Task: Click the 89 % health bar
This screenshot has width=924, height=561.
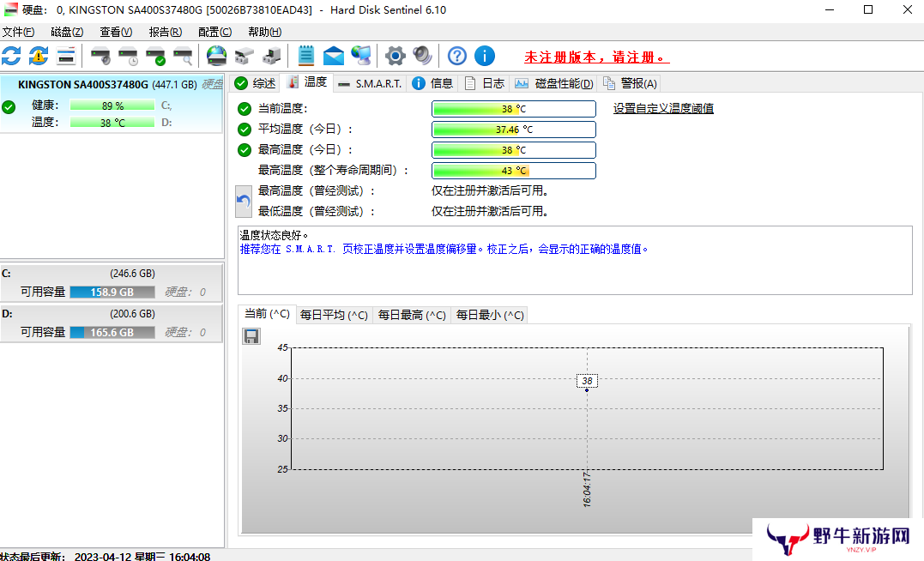Action: tap(112, 106)
